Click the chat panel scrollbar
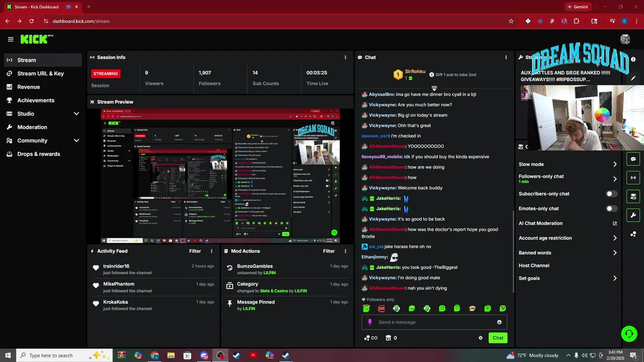This screenshot has width=644, height=362. coord(513,251)
